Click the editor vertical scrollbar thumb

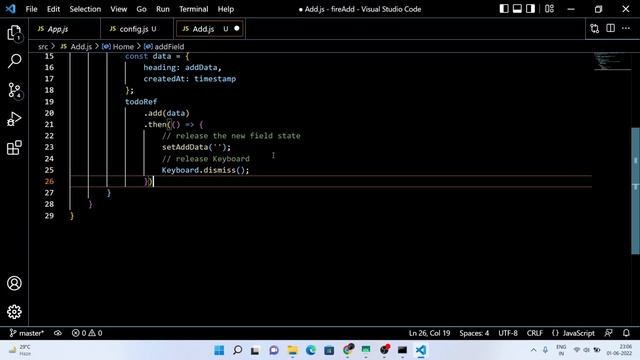tap(636, 191)
